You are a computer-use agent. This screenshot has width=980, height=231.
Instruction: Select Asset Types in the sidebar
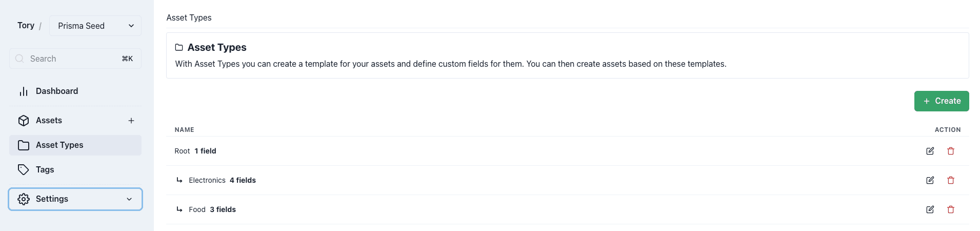click(x=75, y=145)
